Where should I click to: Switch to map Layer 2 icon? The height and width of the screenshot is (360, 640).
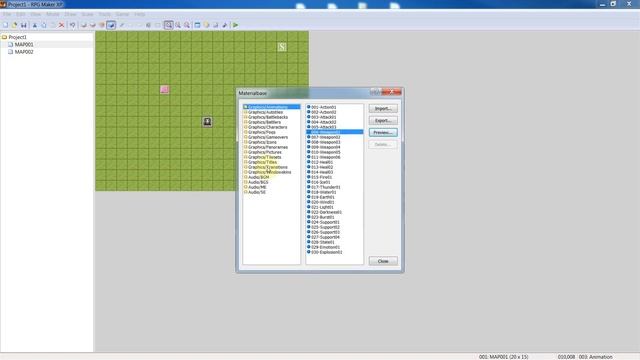(x=93, y=25)
